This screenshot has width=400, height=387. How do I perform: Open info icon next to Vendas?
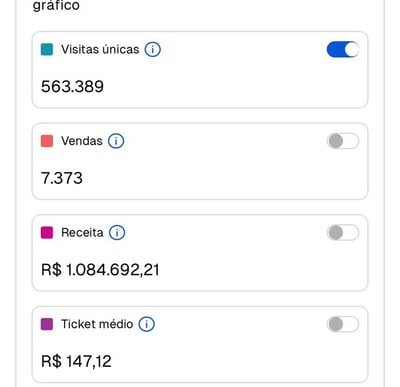coord(116,141)
